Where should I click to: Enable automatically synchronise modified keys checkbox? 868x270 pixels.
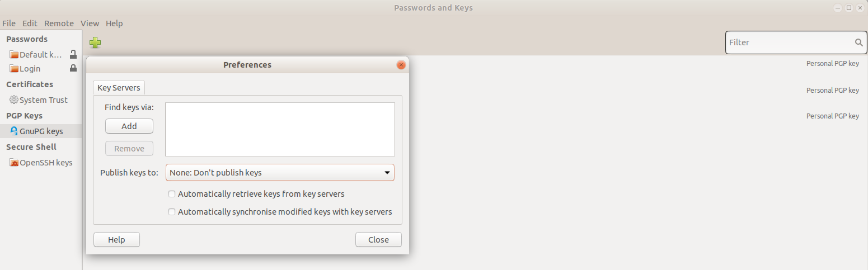[172, 212]
